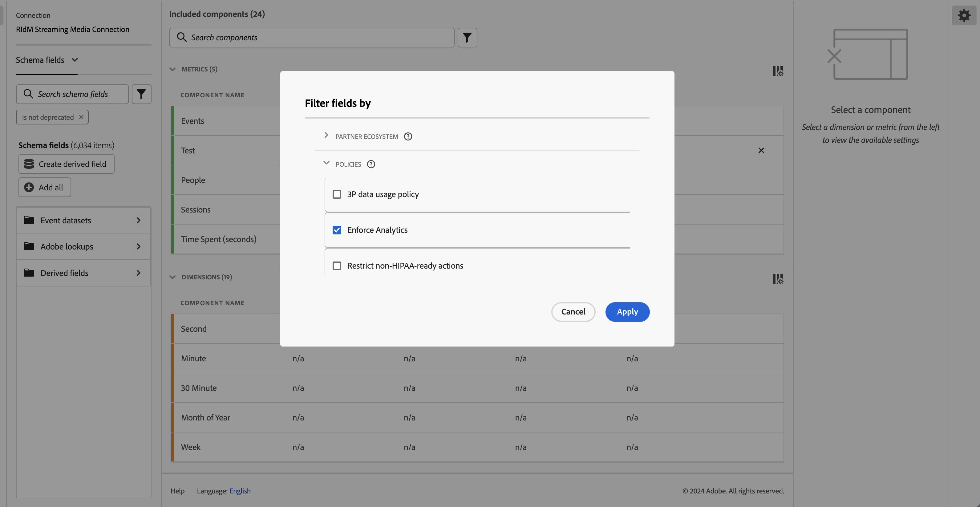Click the settings gear icon
Image resolution: width=980 pixels, height=507 pixels.
964,16
